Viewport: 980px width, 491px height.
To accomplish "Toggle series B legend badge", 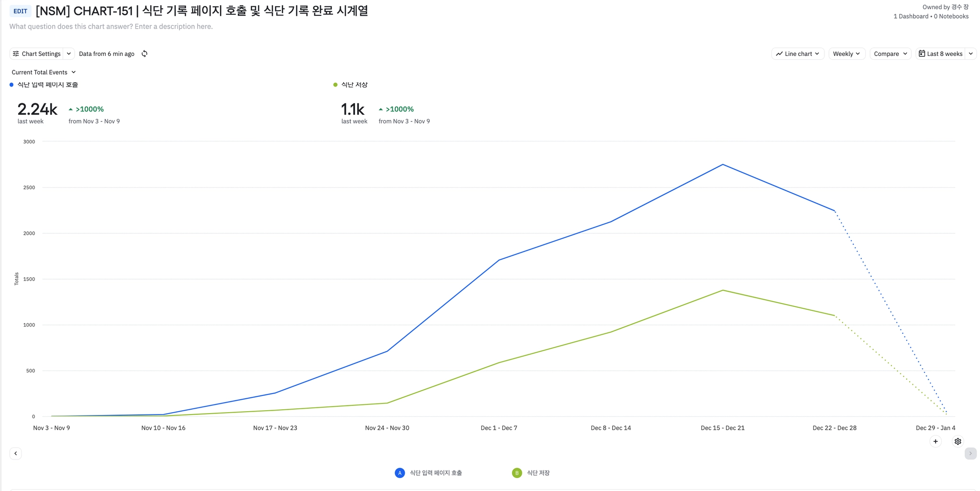I will [x=517, y=473].
